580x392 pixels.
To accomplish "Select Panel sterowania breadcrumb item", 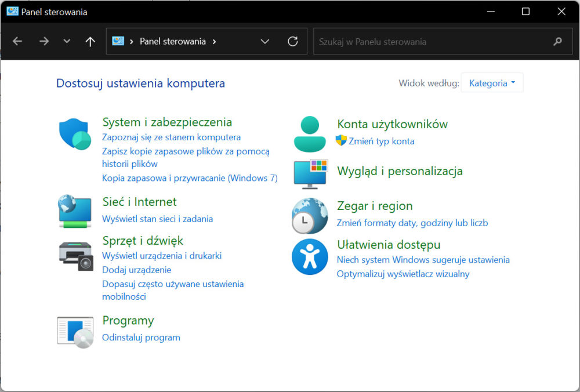I will click(x=173, y=41).
